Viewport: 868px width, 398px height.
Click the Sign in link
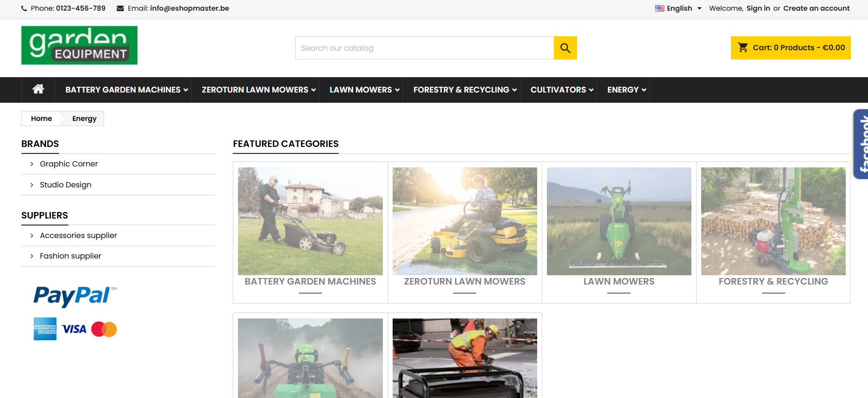click(x=758, y=8)
